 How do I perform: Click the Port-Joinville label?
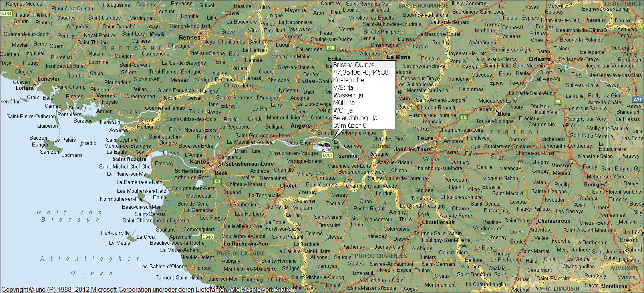tap(115, 233)
